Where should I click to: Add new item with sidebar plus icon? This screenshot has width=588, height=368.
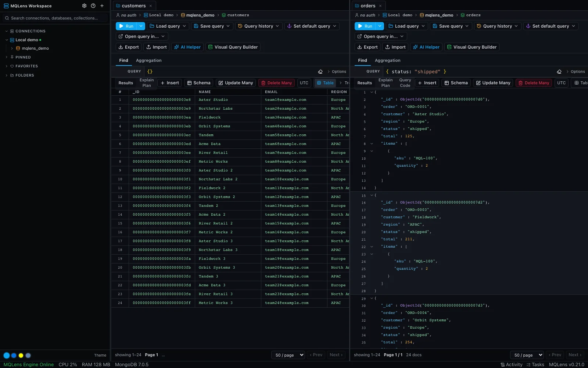tap(102, 6)
